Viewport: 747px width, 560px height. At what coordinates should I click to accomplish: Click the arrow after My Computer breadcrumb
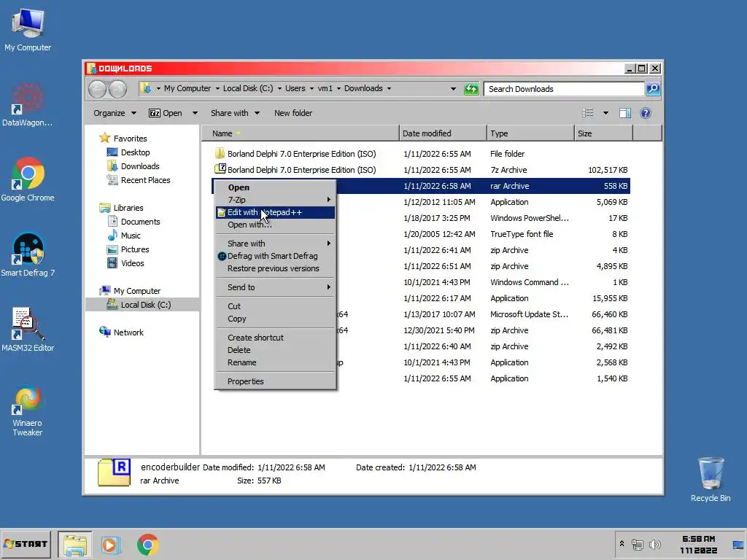[217, 88]
